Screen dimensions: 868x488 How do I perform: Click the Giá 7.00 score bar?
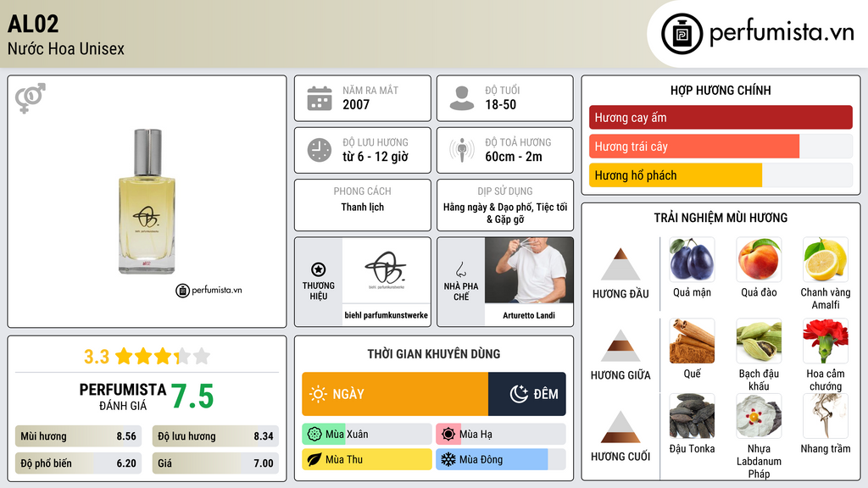pyautogui.click(x=215, y=463)
